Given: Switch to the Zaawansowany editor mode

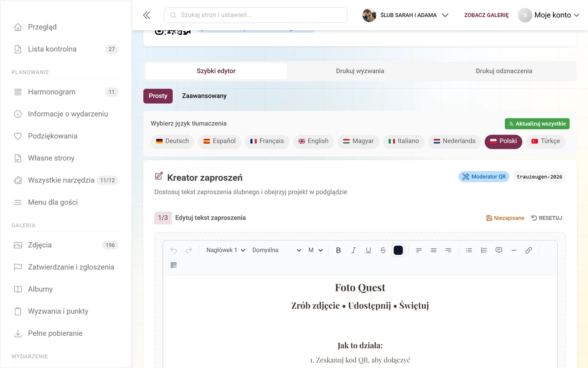Looking at the screenshot, I should [x=204, y=96].
